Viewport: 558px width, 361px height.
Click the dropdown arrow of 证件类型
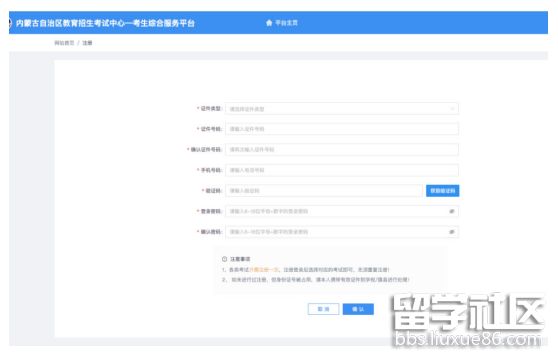tap(452, 109)
